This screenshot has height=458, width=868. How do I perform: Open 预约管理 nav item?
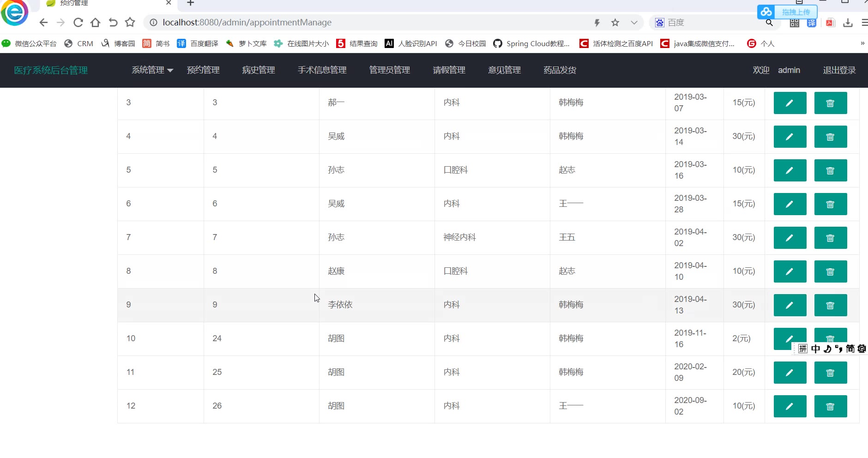(x=203, y=70)
